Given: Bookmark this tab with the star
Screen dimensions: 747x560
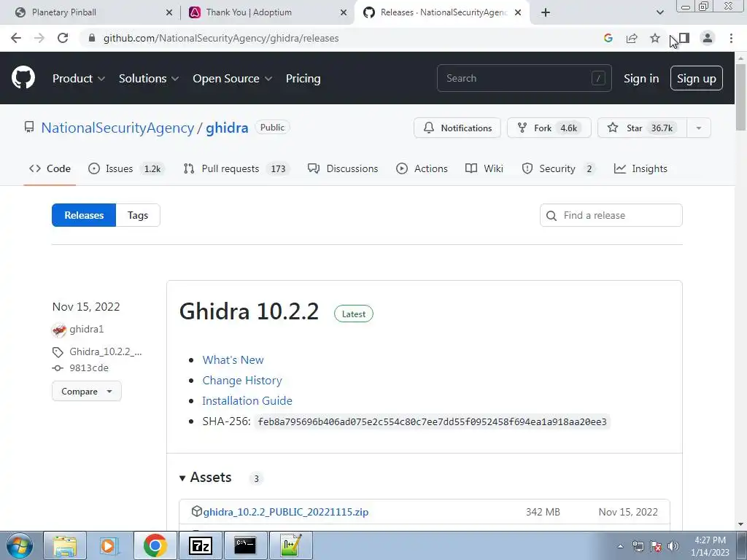Looking at the screenshot, I should pos(655,38).
